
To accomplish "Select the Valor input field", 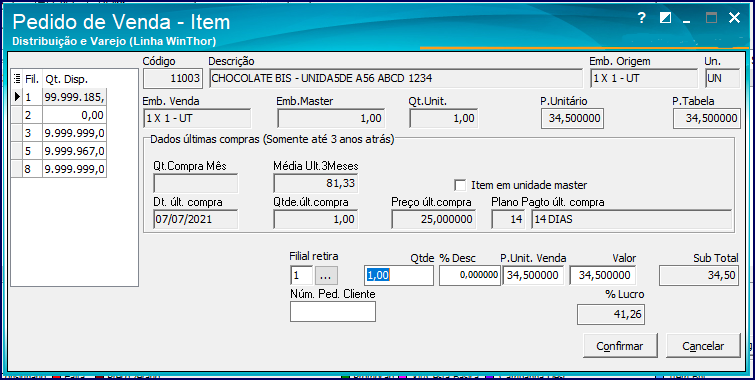I will (x=602, y=275).
